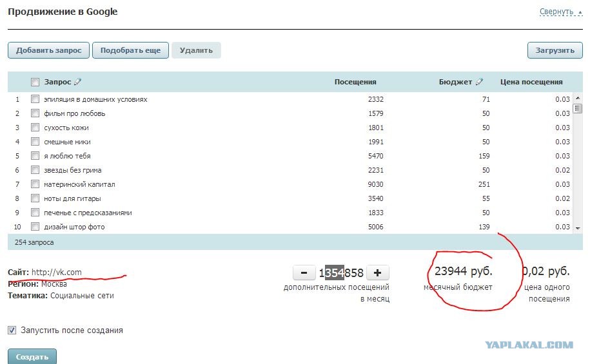Select the материнский капитал row checkbox
The height and width of the screenshot is (364, 590).
35,184
